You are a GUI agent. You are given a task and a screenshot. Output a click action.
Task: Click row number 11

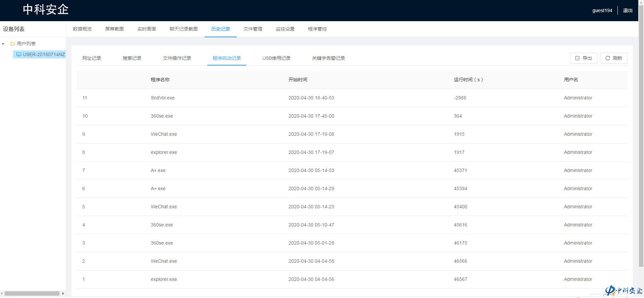pyautogui.click(x=85, y=98)
